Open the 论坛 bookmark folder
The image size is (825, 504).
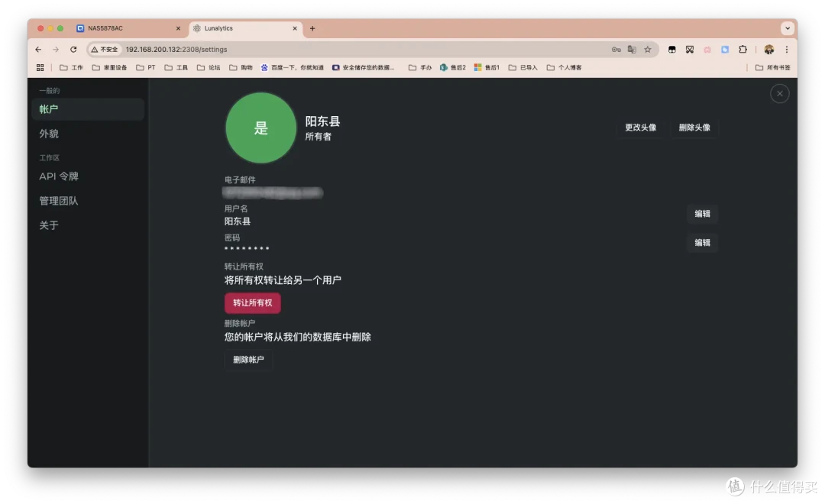pos(209,67)
